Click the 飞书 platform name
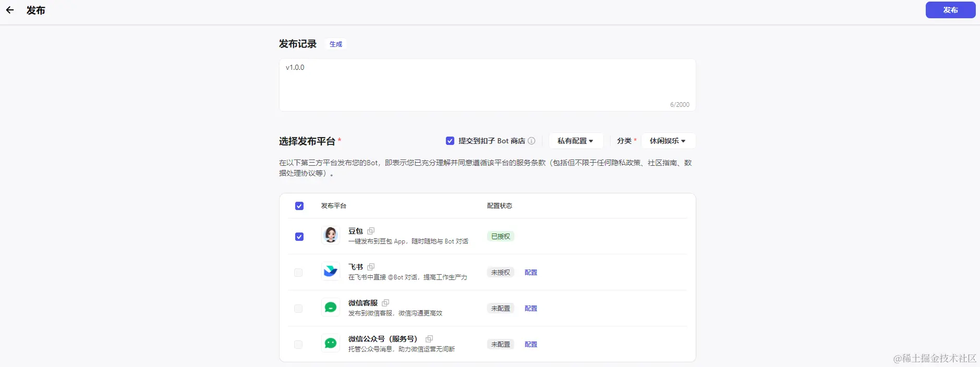This screenshot has height=367, width=980. [356, 267]
